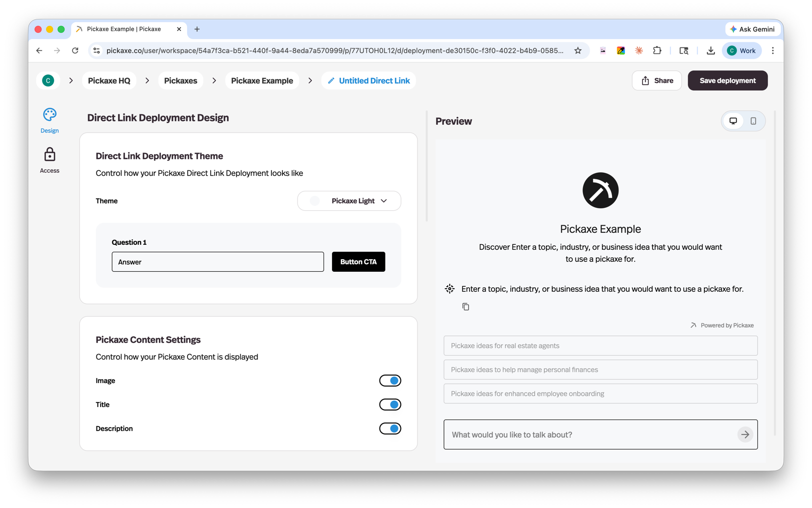Select the real estate agents suggested prompt
The height and width of the screenshot is (508, 812).
click(600, 345)
